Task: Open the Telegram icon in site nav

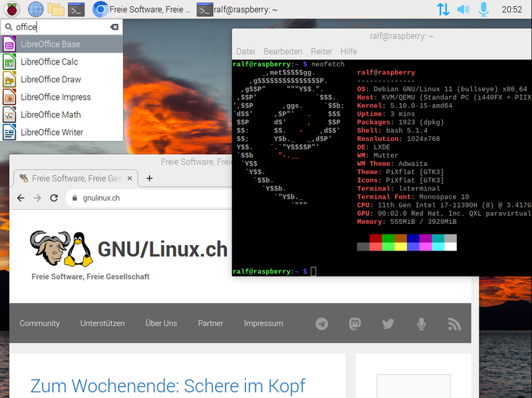Action: 322,324
